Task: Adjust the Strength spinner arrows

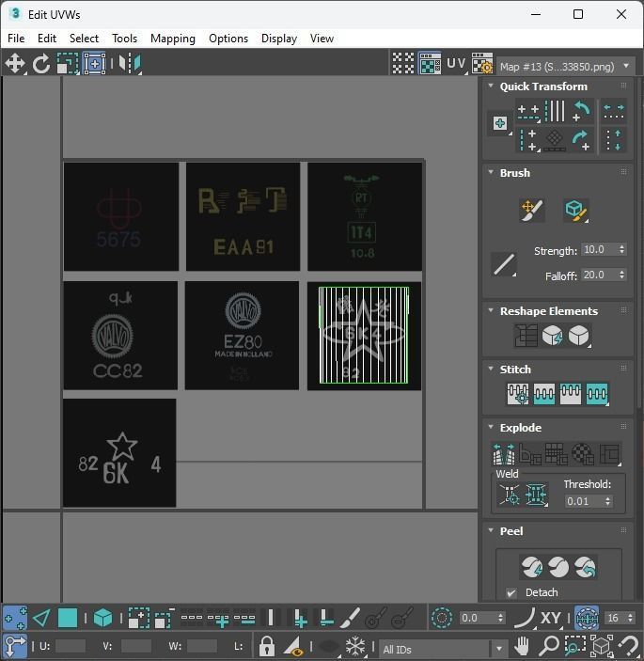Action: 621,249
